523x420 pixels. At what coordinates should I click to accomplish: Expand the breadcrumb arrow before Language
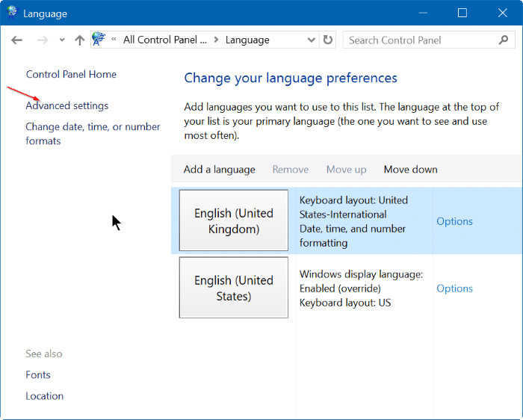[216, 40]
